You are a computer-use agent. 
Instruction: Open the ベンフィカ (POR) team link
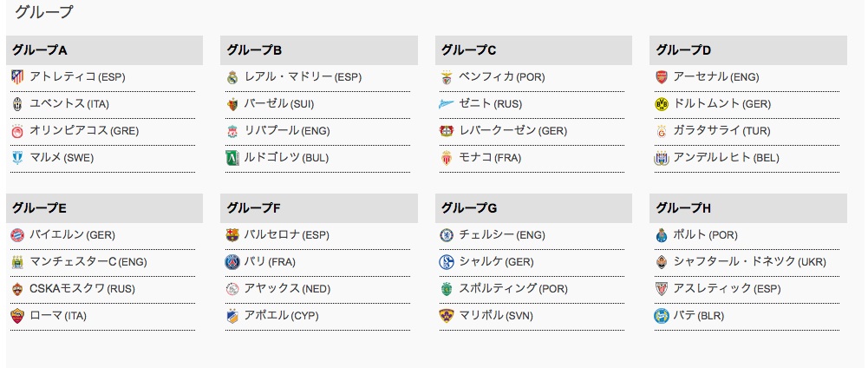pyautogui.click(x=501, y=77)
